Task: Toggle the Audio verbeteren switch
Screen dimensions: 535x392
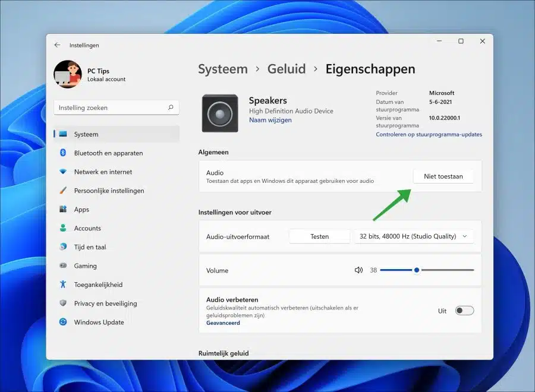Action: 465,311
